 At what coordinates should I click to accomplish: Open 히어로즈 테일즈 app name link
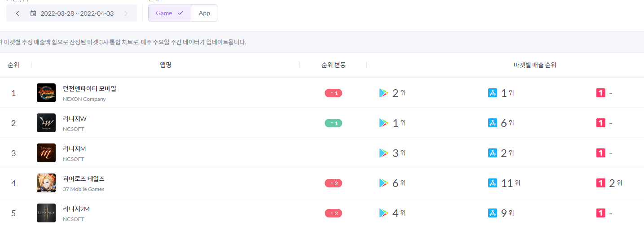click(x=84, y=178)
